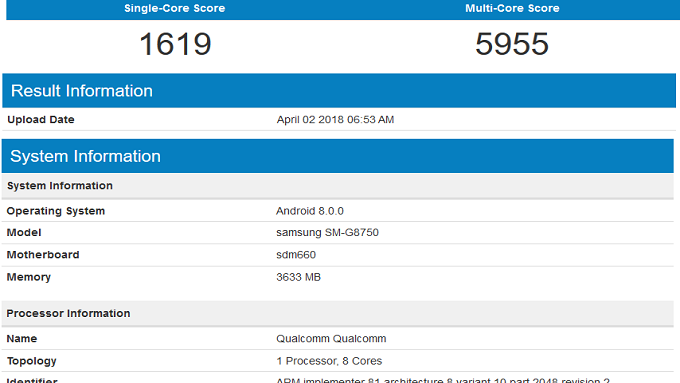Click the Topology label
The width and height of the screenshot is (680, 383).
(x=32, y=361)
